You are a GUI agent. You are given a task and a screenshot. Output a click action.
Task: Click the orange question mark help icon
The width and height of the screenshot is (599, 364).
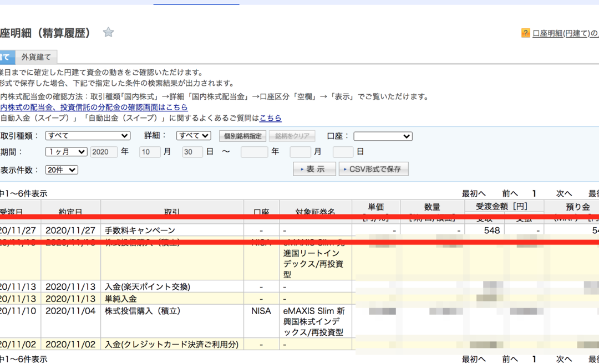526,33
